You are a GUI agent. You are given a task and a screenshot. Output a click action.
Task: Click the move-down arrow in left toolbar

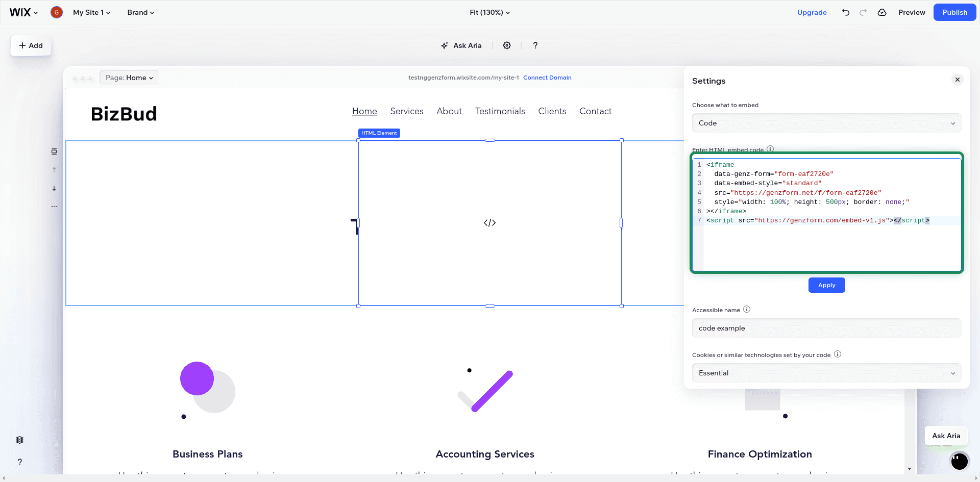(54, 188)
